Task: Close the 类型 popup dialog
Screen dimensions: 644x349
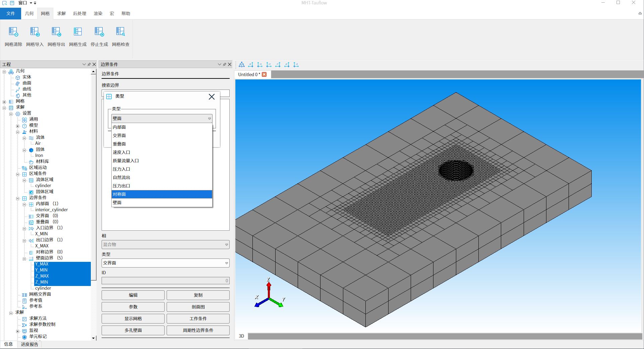Action: click(212, 97)
